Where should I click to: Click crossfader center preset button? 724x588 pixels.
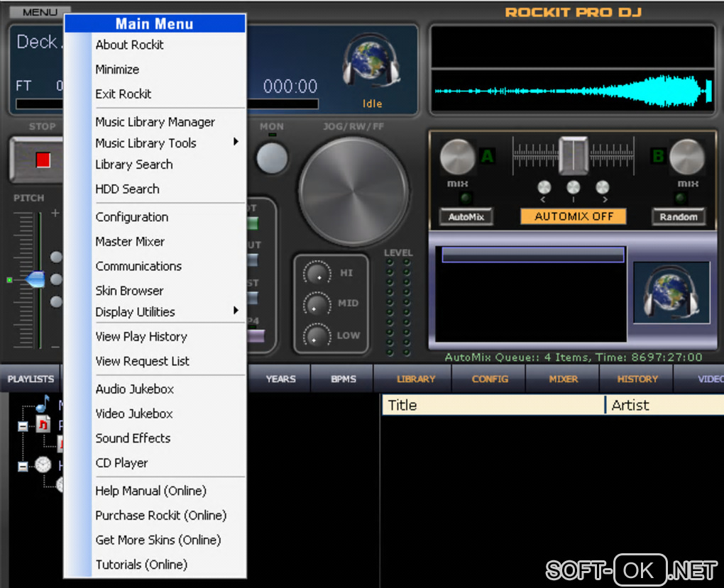pyautogui.click(x=573, y=187)
